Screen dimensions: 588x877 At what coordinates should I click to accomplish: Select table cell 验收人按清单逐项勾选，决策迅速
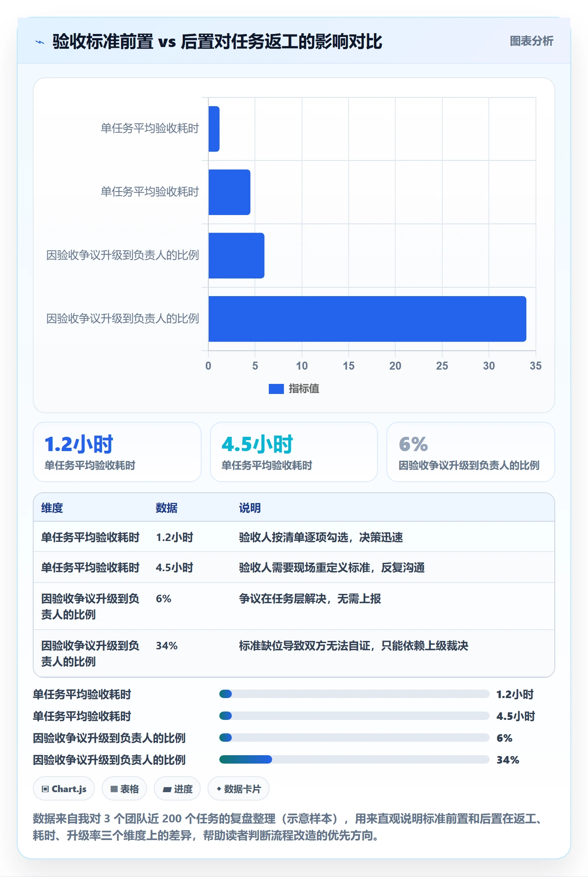tap(321, 537)
